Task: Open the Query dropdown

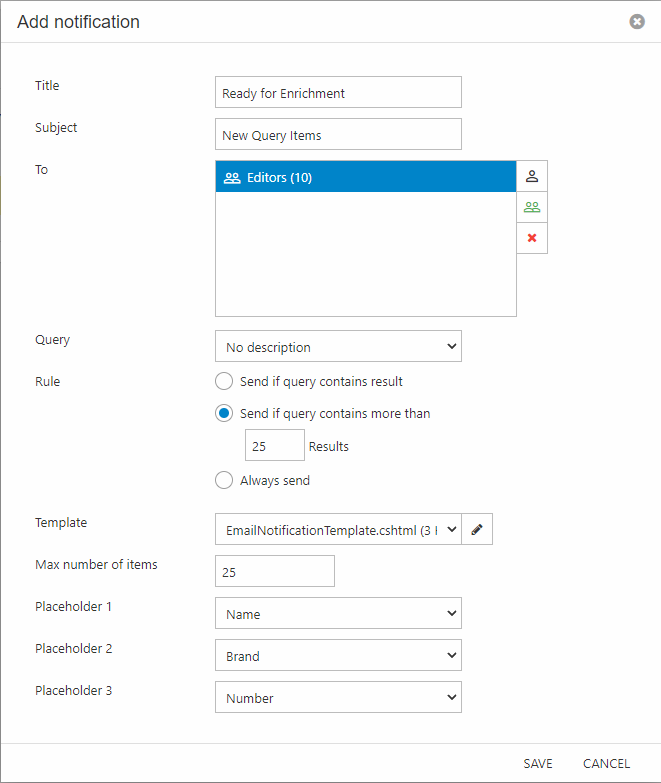Action: (338, 347)
